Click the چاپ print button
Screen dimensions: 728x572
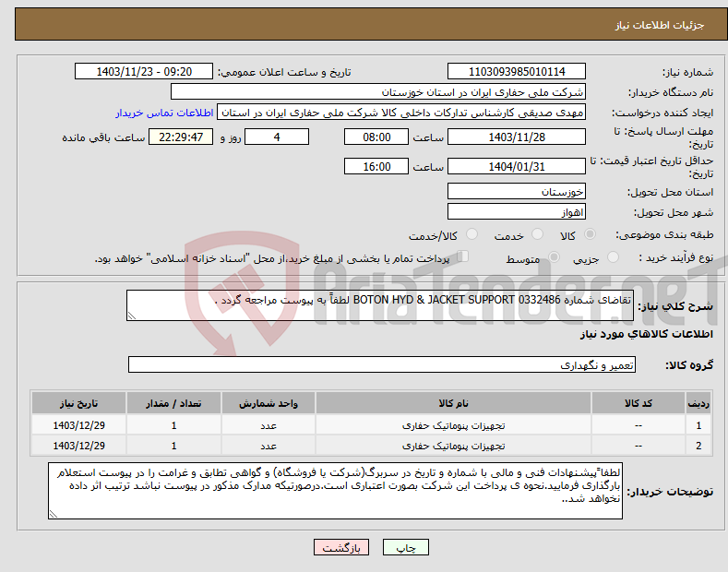(x=406, y=547)
